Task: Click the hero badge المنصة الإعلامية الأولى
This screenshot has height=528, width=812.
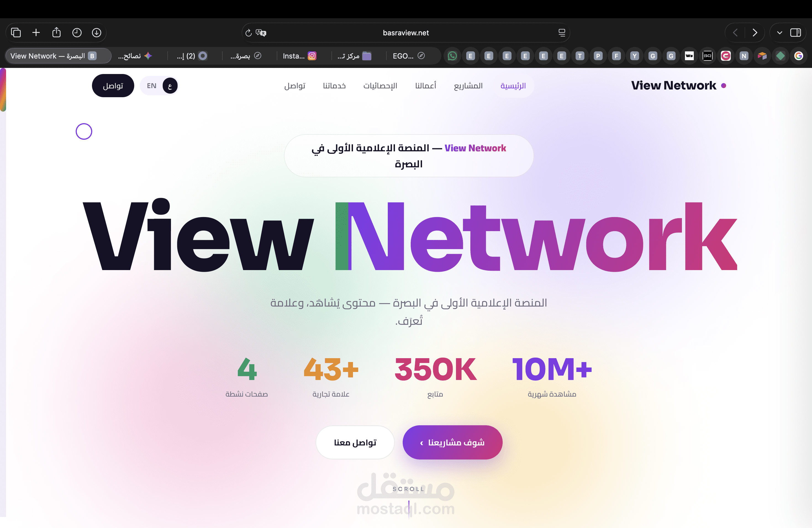Action: [x=409, y=156]
